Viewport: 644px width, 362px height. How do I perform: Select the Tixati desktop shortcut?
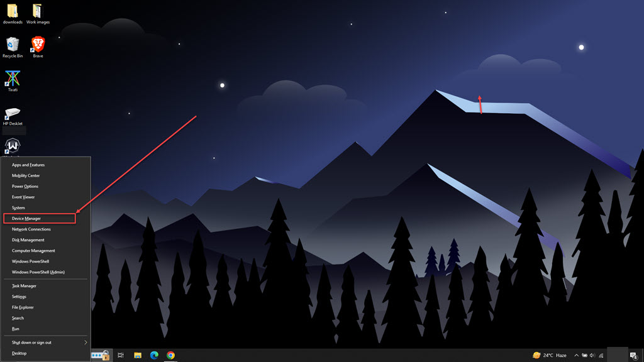(13, 81)
